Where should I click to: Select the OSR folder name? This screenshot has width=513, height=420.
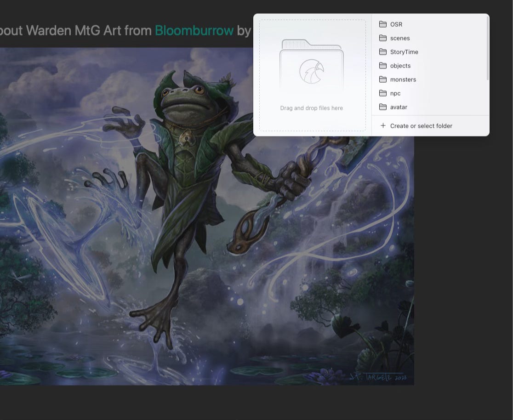click(x=396, y=24)
